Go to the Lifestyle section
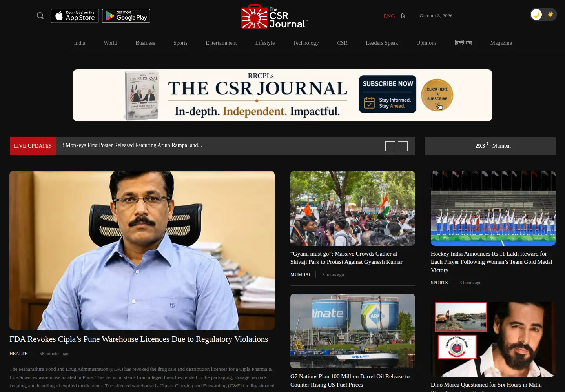Image resolution: width=565 pixels, height=392 pixels. (265, 43)
